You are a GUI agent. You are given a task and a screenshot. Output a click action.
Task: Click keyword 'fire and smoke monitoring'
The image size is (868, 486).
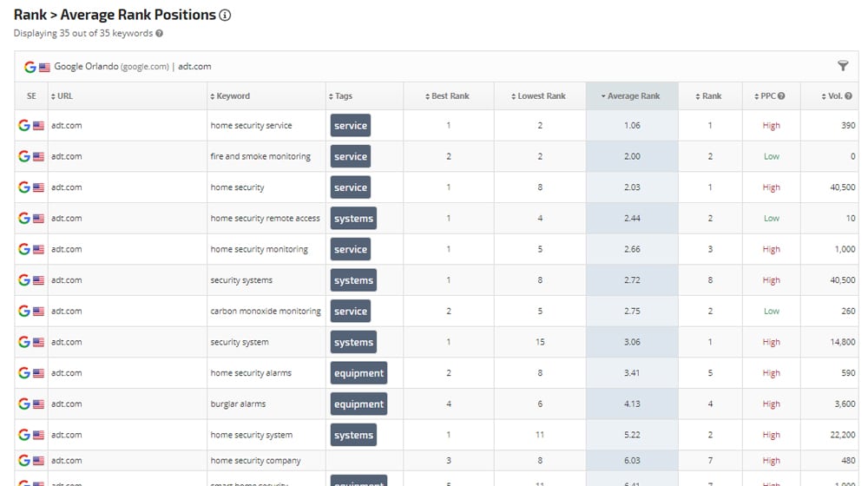(260, 157)
